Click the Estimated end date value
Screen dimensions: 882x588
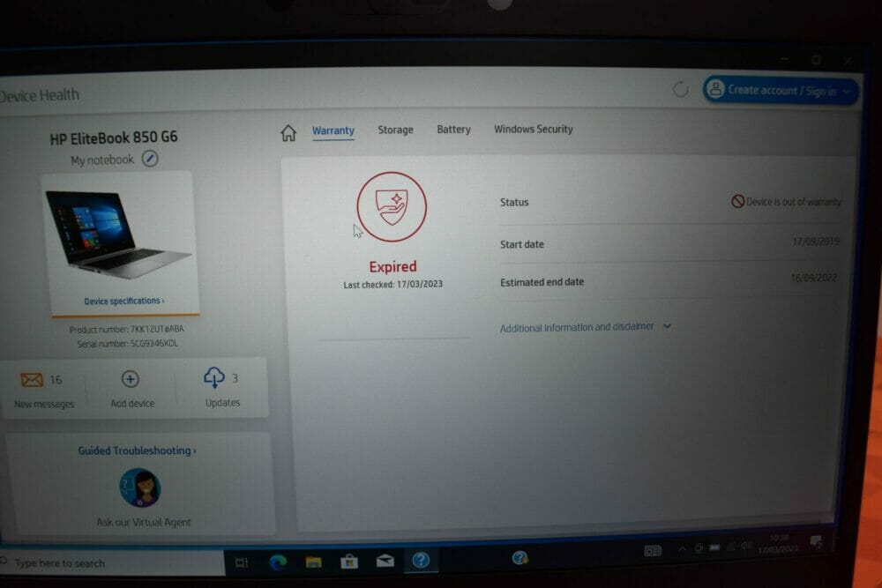(813, 278)
